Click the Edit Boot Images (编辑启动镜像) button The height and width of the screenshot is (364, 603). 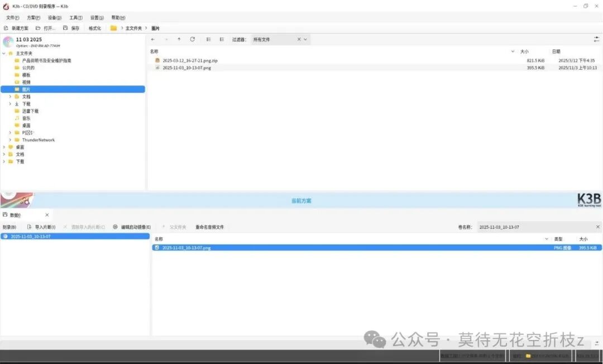pyautogui.click(x=132, y=227)
